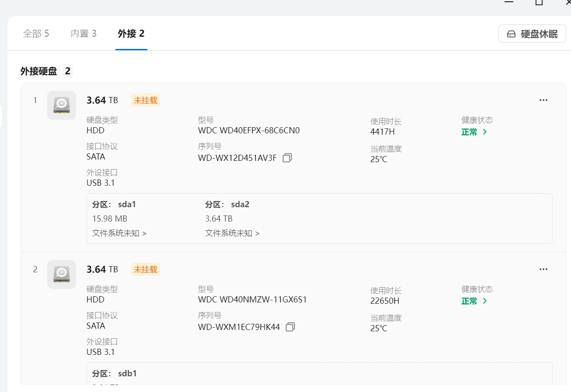This screenshot has height=392, width=571.
Task: Click the external disk count badge
Action: (67, 71)
